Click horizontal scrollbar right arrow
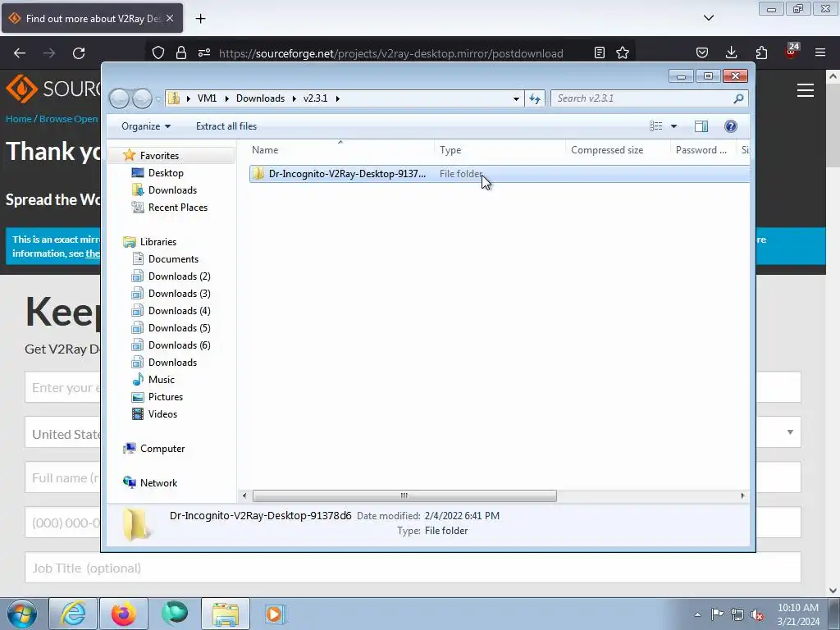Image resolution: width=840 pixels, height=630 pixels. (742, 495)
